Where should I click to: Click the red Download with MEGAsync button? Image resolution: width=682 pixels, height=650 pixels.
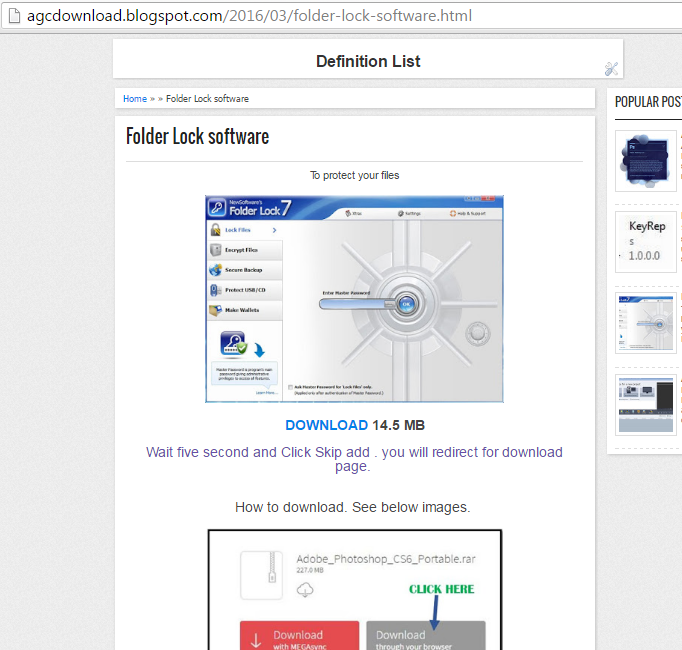(x=300, y=636)
